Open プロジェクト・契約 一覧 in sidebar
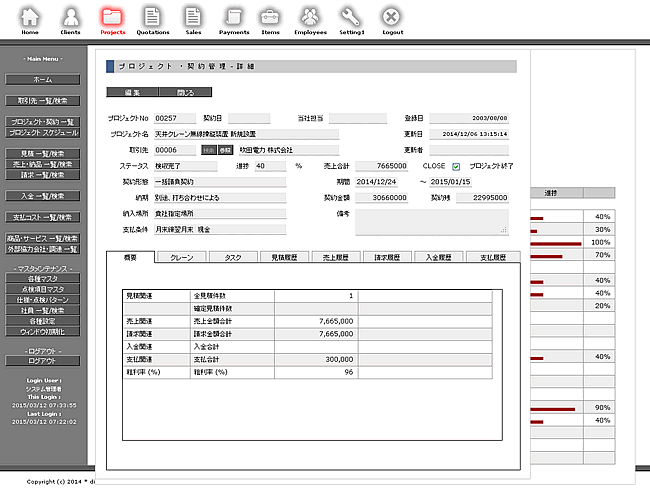 click(x=43, y=122)
